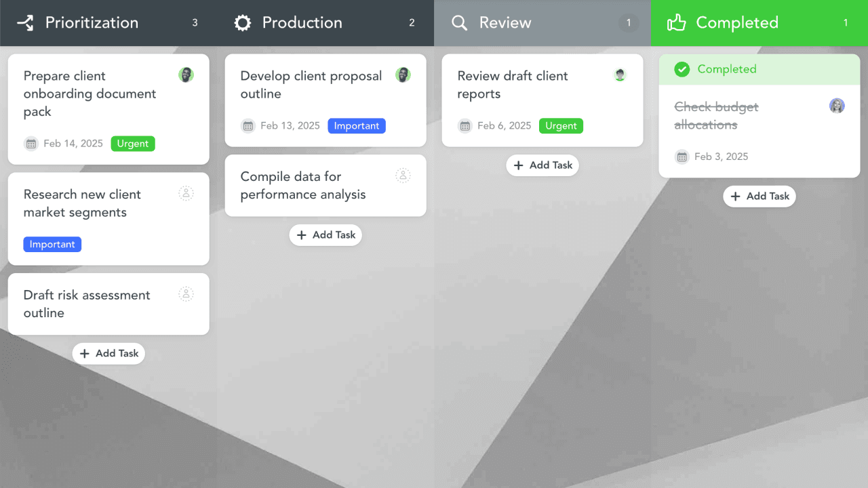Select the Review column header
This screenshot has height=488, width=868.
click(505, 23)
